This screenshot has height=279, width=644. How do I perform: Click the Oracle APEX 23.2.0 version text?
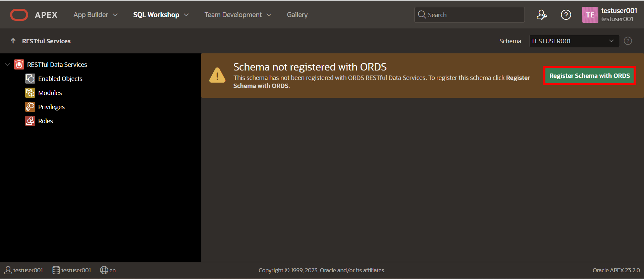(616, 270)
